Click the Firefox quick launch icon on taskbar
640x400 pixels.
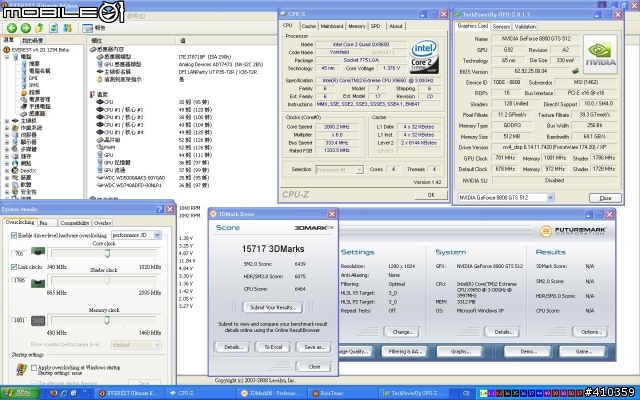click(x=53, y=393)
